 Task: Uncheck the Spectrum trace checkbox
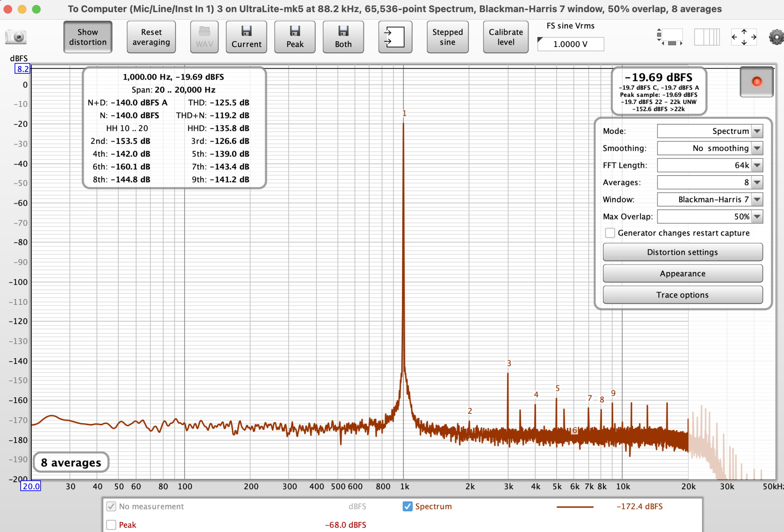pos(408,506)
